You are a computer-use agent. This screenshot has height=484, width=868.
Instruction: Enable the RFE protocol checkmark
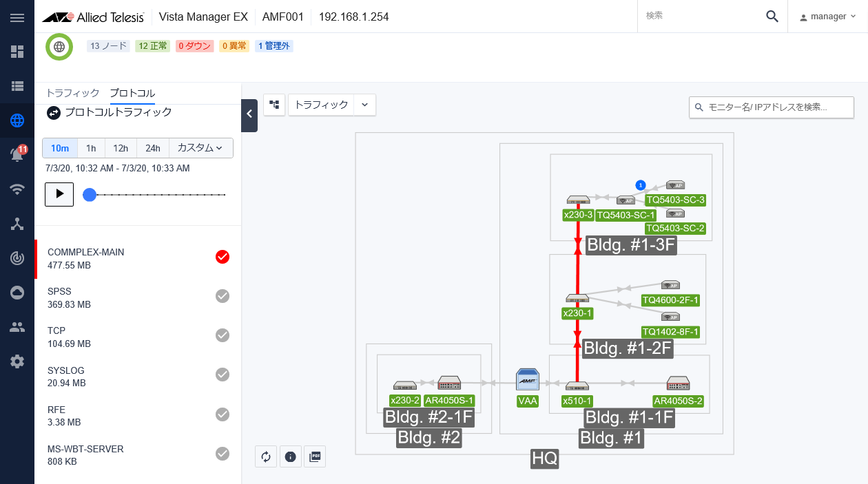tap(223, 414)
